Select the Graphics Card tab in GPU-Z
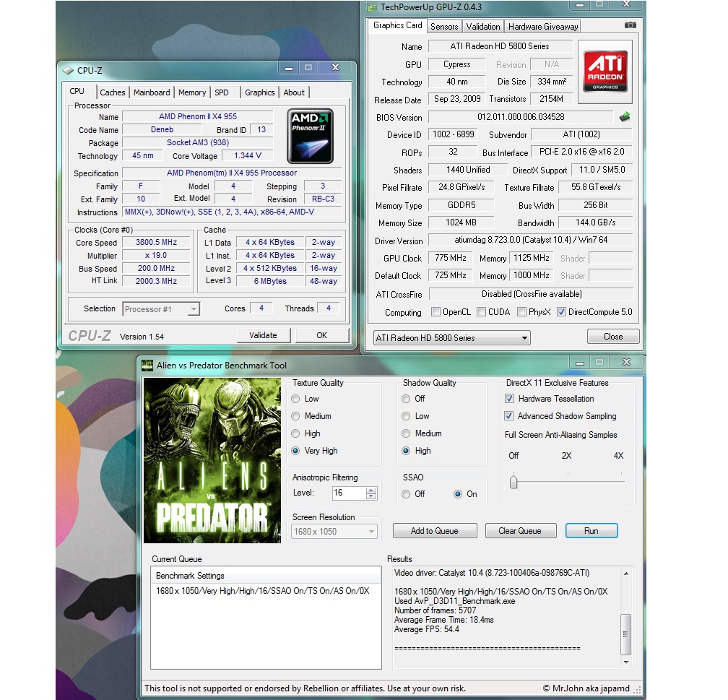728x700 pixels. pyautogui.click(x=397, y=25)
